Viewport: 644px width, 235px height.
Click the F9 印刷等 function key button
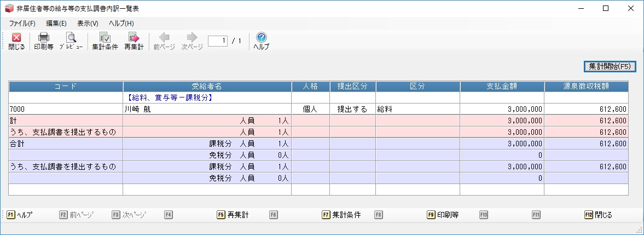click(x=442, y=215)
